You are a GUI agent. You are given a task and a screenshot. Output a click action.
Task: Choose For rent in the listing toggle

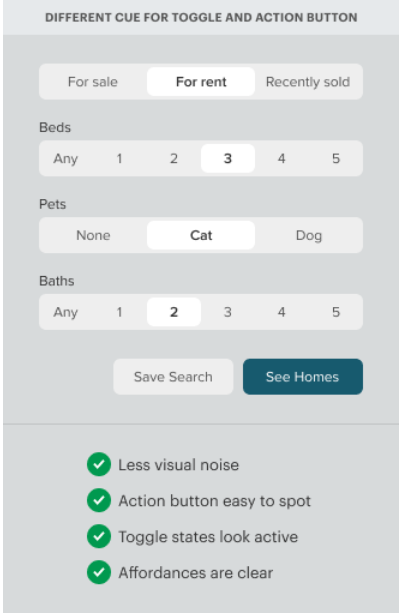201,82
